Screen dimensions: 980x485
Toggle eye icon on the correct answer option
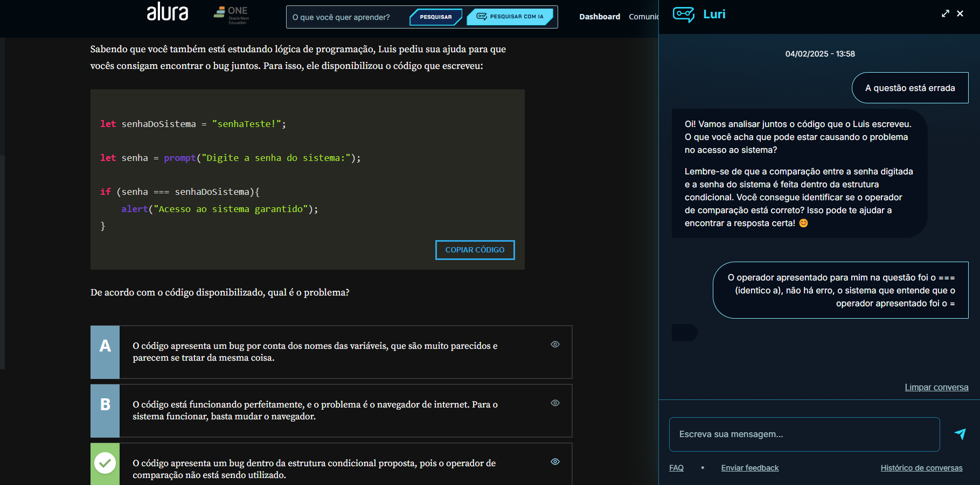[555, 462]
